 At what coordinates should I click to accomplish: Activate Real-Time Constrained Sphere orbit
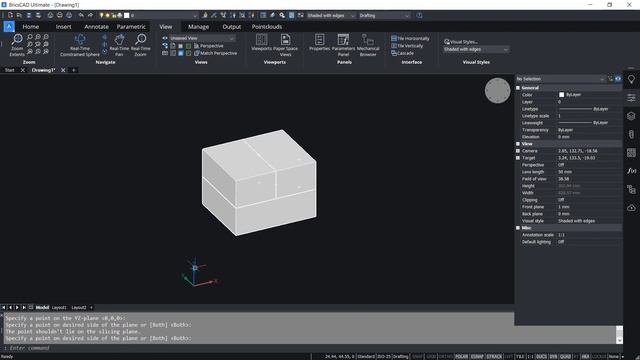pos(80,45)
